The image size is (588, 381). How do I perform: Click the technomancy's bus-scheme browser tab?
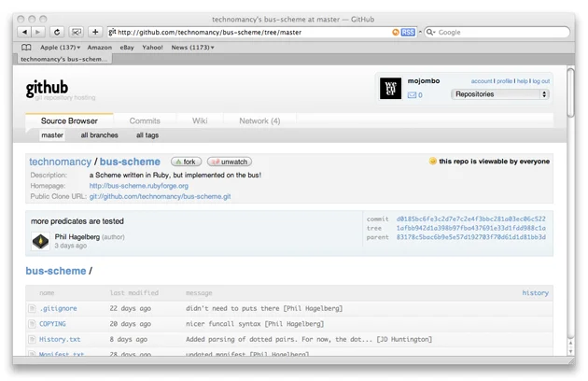(x=63, y=60)
